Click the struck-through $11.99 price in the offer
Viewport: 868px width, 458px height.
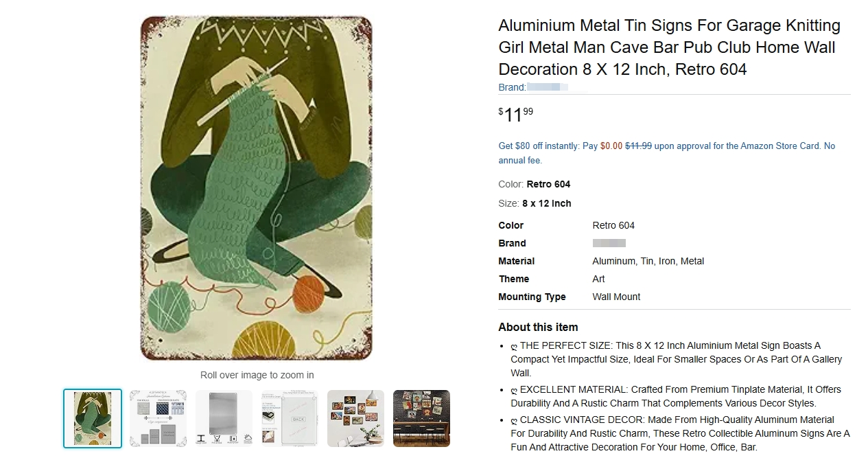638,146
